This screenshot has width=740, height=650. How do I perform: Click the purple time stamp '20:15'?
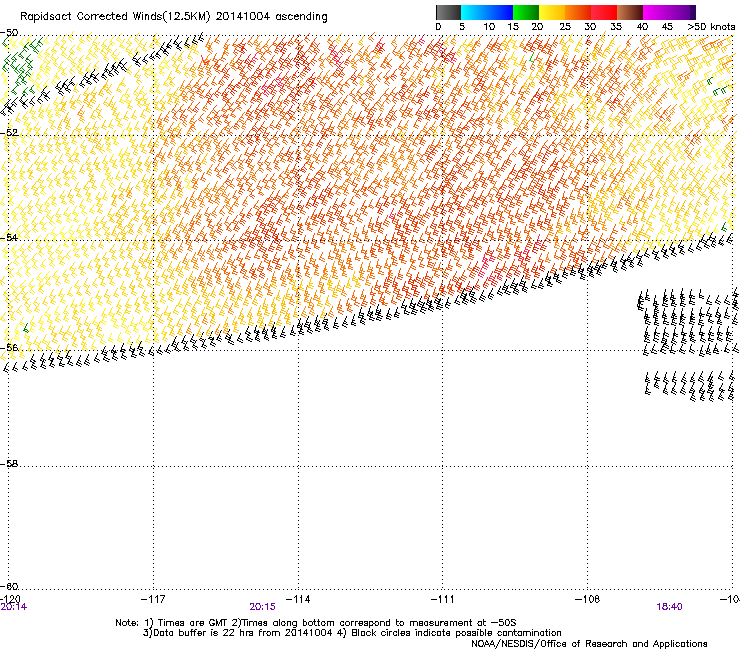click(262, 607)
